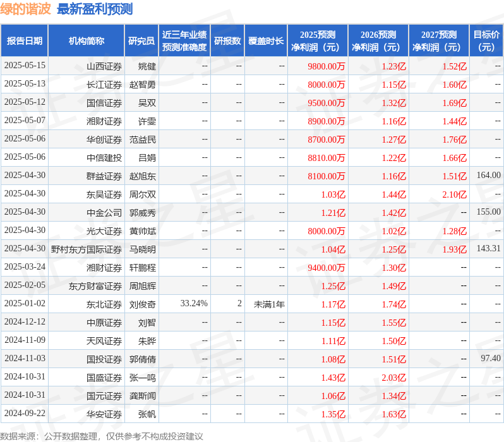Click the 机构简称 column header
Viewport: 504px width, 442px height.
coord(86,41)
